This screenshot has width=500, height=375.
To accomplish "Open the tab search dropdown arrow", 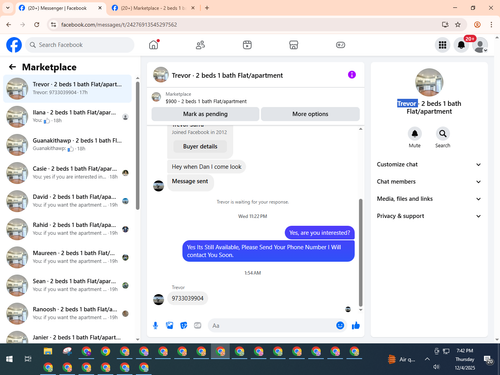I will click(x=8, y=8).
